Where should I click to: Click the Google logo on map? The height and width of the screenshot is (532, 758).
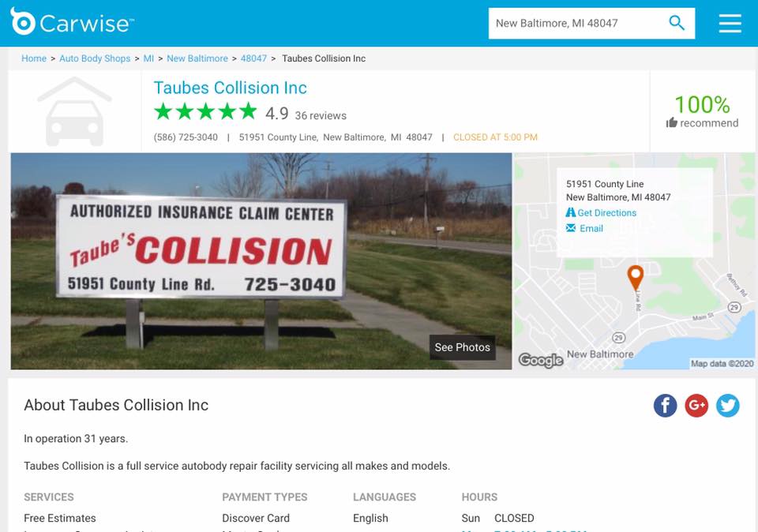pos(540,360)
